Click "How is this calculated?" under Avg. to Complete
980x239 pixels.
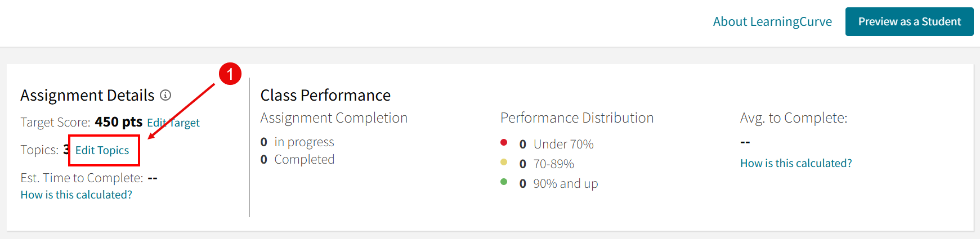tap(796, 163)
